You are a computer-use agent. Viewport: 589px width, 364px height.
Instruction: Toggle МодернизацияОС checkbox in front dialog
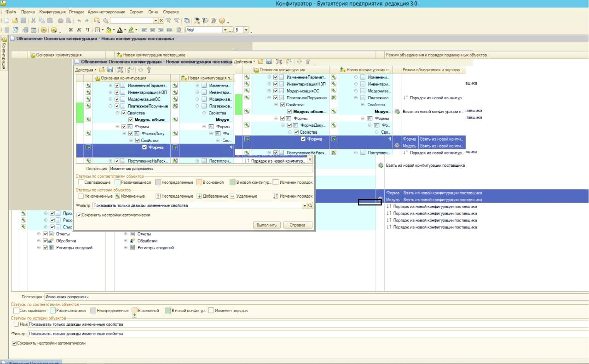pos(117,99)
